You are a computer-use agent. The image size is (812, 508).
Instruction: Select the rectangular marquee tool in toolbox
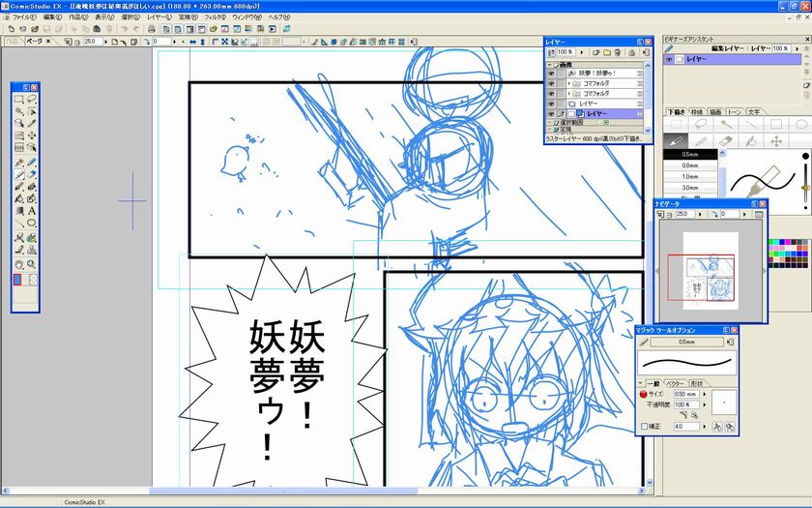19,100
